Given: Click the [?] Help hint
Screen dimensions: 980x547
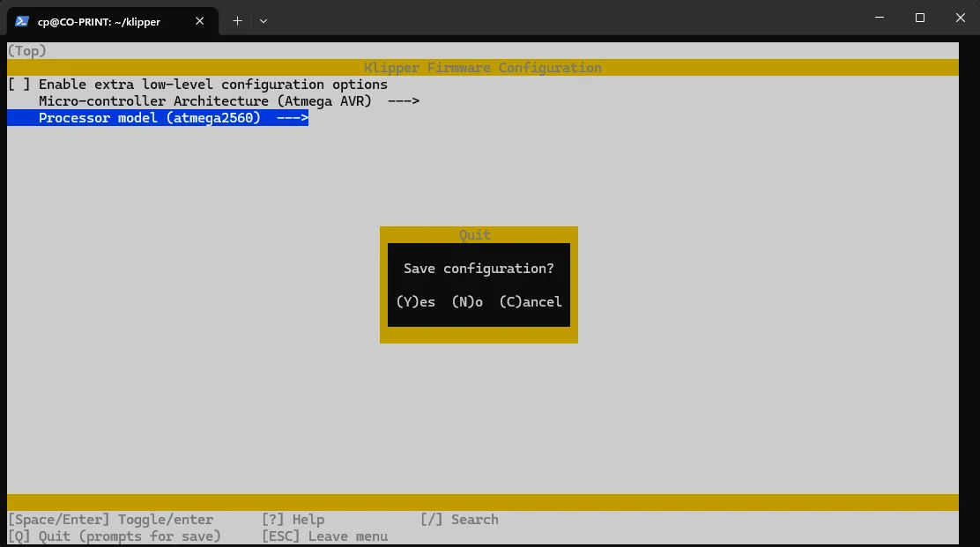Looking at the screenshot, I should (293, 520).
